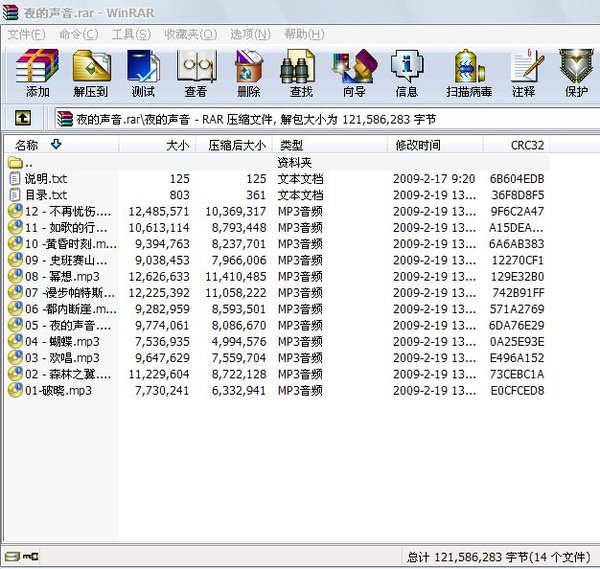This screenshot has width=600, height=569.
Task: Show archive 信息 (Info) icon
Action: [x=407, y=66]
